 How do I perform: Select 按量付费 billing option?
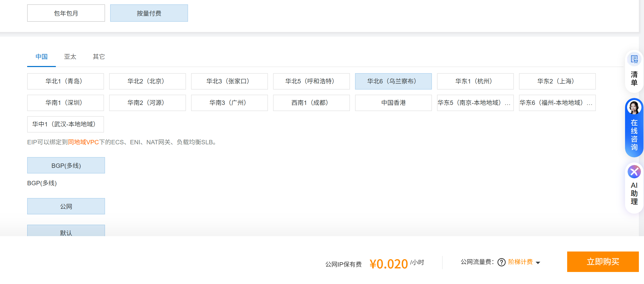[x=149, y=13]
